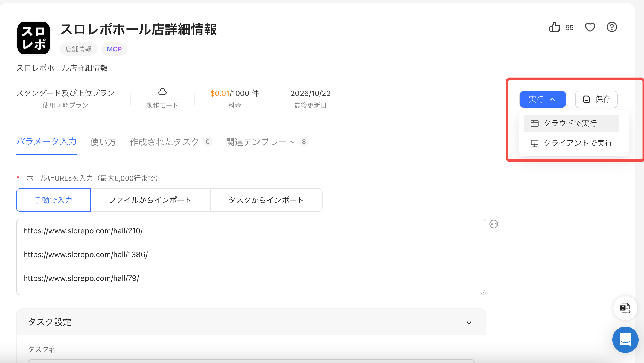Select クラウドで実行 from the menu
This screenshot has height=363, width=644.
(x=571, y=123)
